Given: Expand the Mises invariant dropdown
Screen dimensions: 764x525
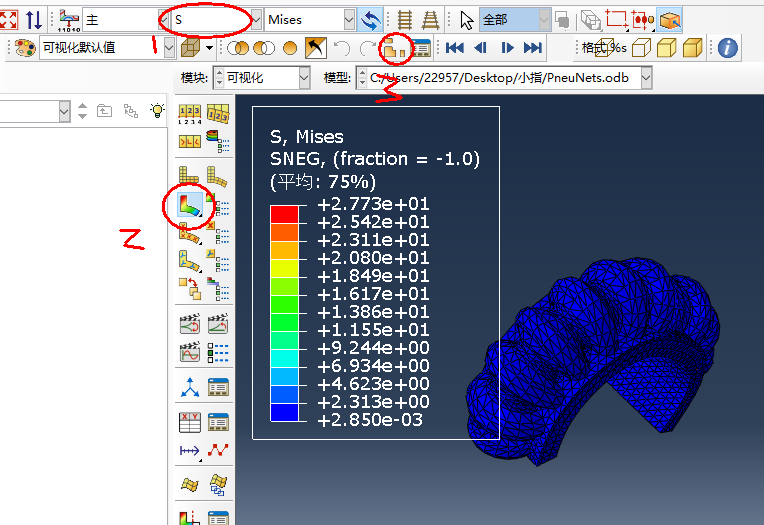Looking at the screenshot, I should click(x=348, y=20).
